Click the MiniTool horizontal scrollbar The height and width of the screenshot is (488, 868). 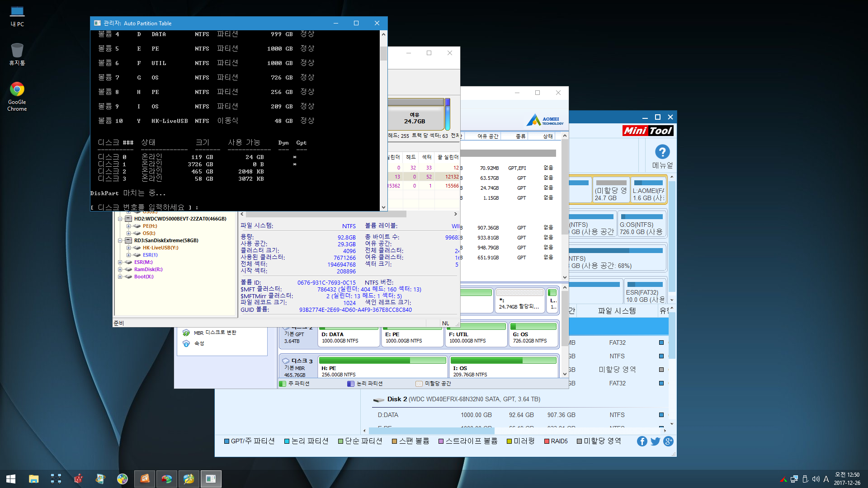[432, 431]
